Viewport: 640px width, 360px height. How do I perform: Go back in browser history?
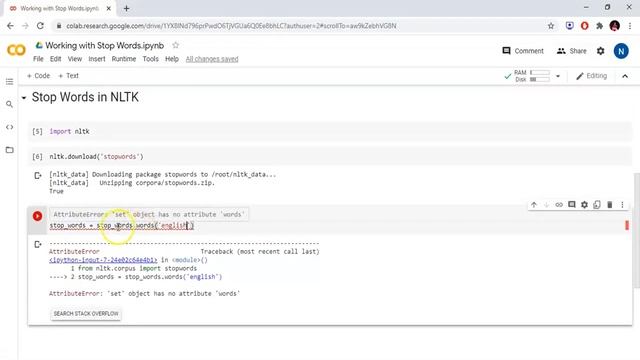10,26
